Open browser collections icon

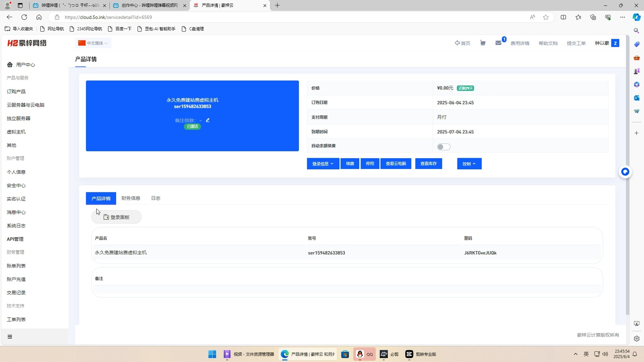[x=593, y=17]
